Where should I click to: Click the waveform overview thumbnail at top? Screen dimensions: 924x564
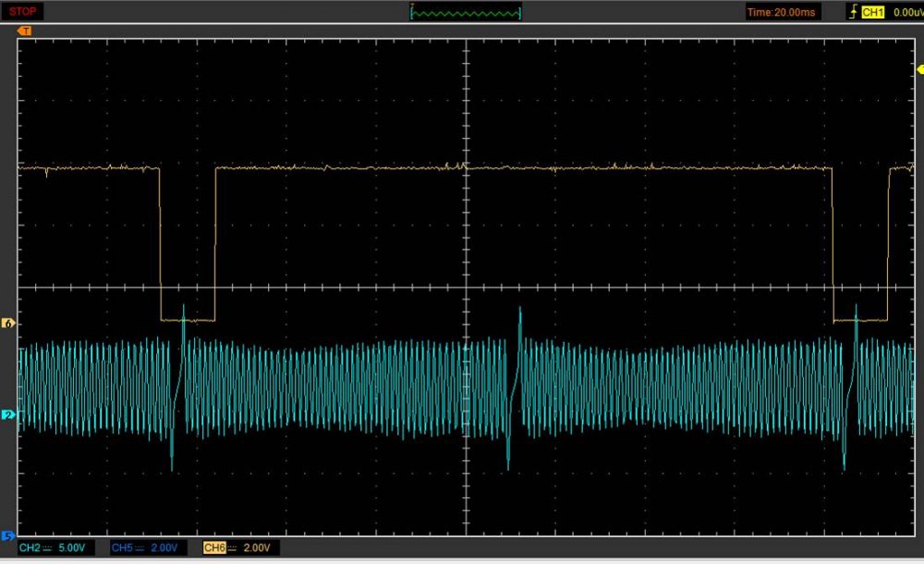[x=466, y=12]
